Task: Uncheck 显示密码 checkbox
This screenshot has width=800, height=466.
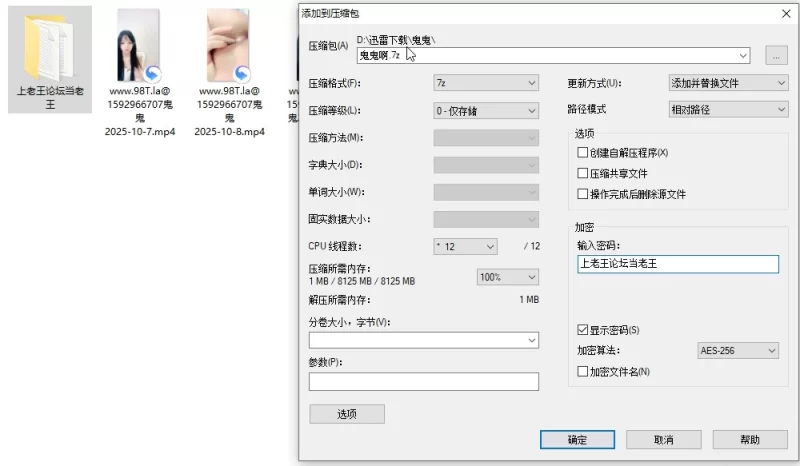Action: [582, 330]
